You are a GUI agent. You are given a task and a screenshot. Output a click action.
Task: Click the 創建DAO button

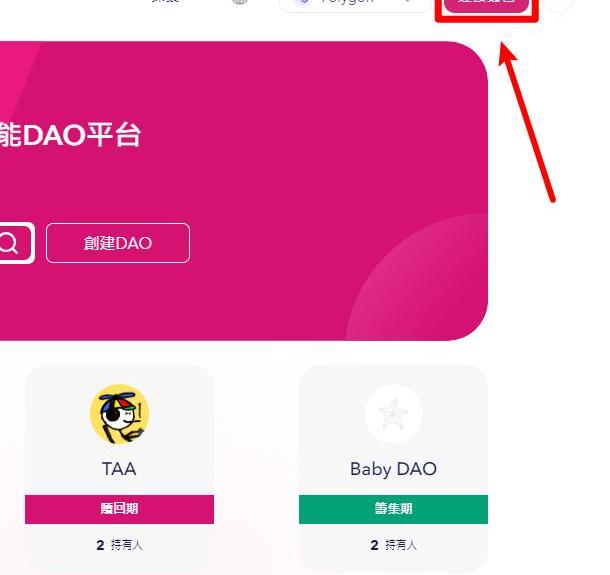118,243
